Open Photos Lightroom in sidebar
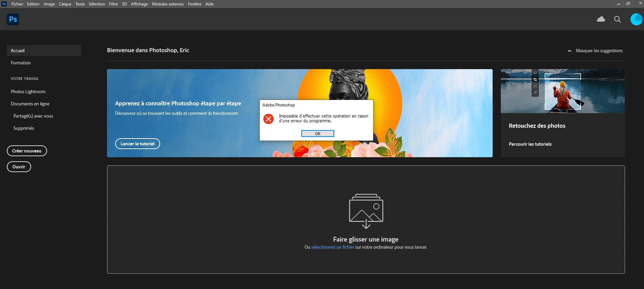Viewport: 644px width, 289px height. (28, 91)
